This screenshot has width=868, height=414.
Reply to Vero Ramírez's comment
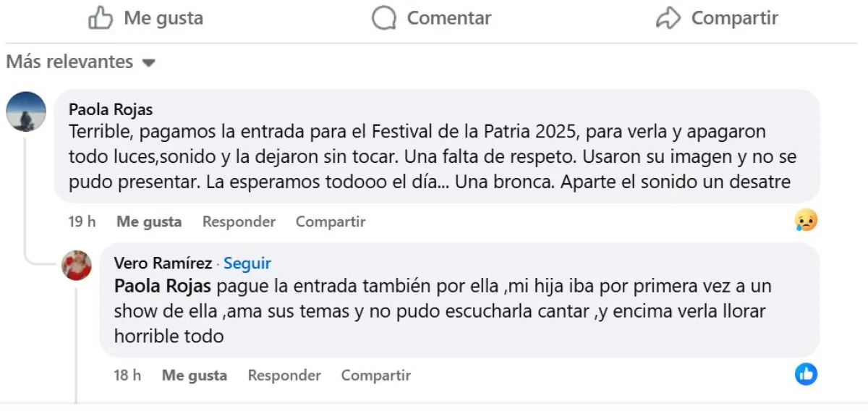pos(284,375)
